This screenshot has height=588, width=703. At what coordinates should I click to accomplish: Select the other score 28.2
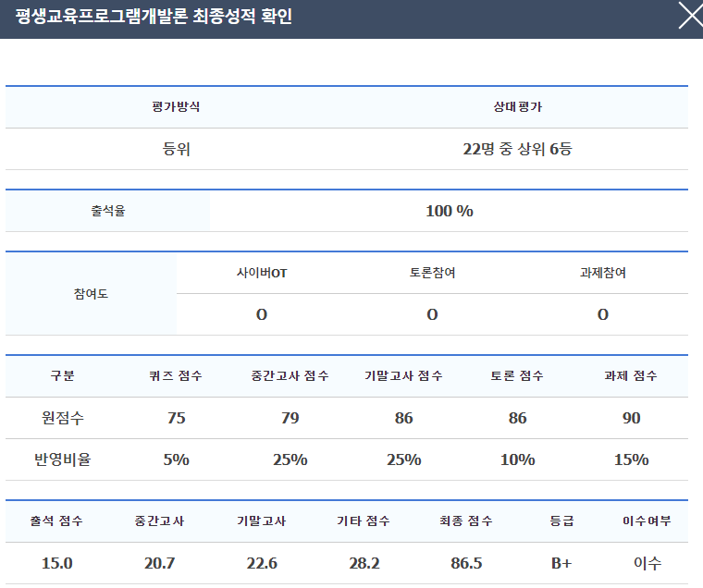(364, 563)
